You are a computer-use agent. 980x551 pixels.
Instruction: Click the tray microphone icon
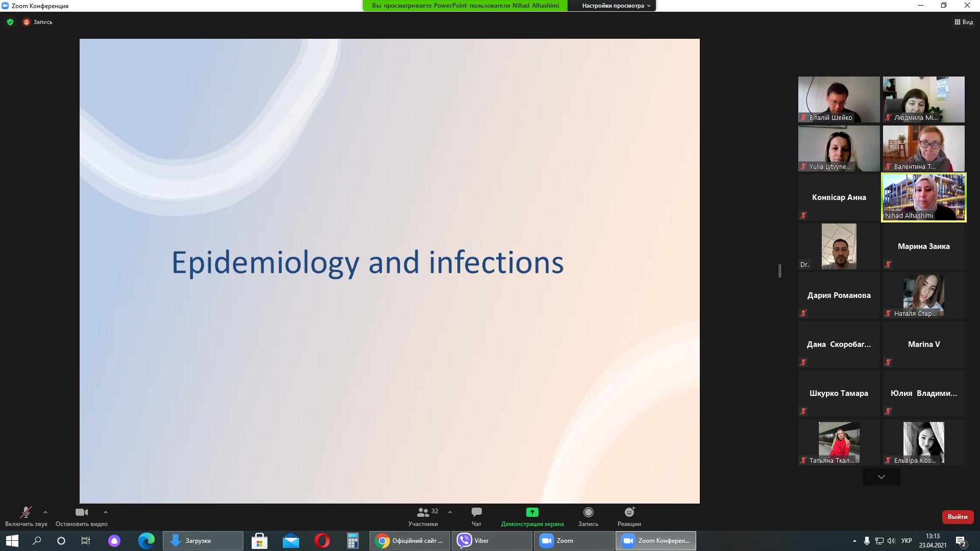coord(867,541)
